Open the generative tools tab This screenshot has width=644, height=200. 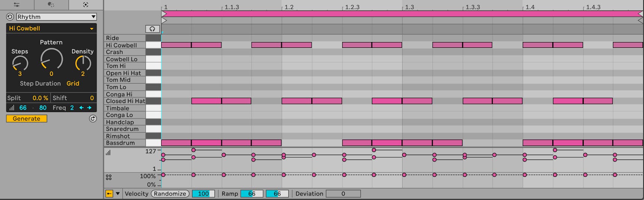coord(86,5)
